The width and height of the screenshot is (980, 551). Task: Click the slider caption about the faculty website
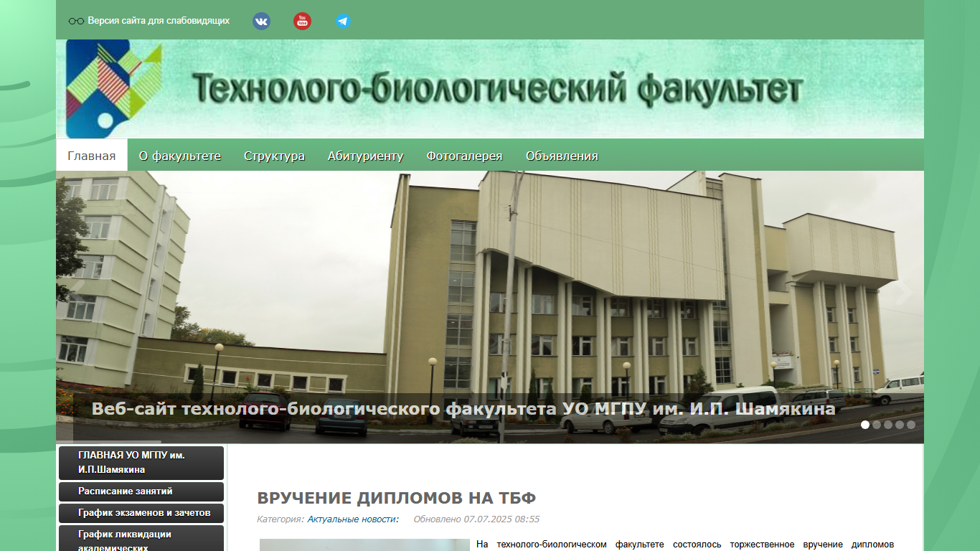coord(463,409)
